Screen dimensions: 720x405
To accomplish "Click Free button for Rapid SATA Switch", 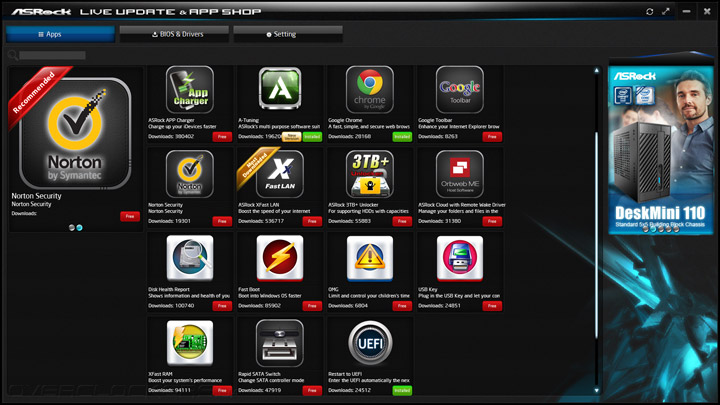I will pyautogui.click(x=312, y=390).
